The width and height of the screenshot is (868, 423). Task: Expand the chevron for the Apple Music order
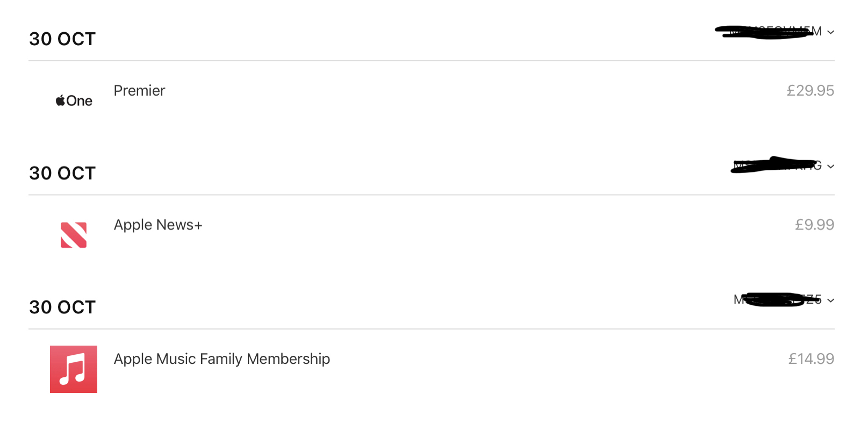(x=831, y=300)
